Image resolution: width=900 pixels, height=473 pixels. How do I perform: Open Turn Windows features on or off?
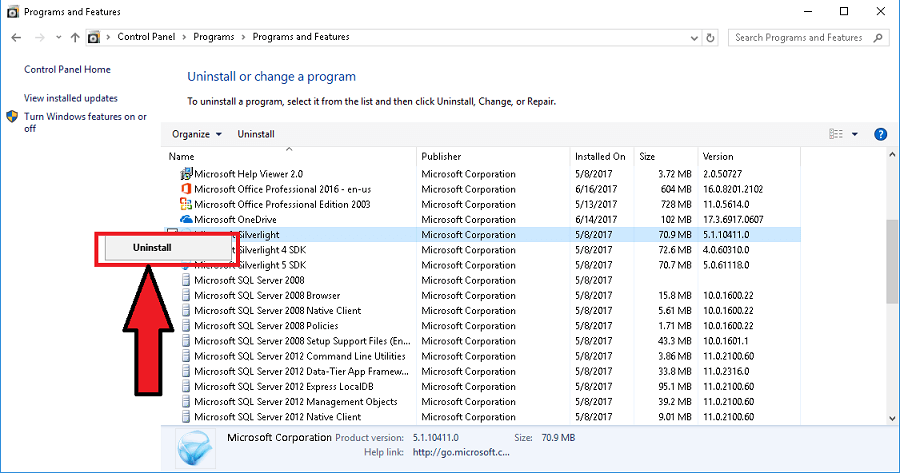point(85,122)
